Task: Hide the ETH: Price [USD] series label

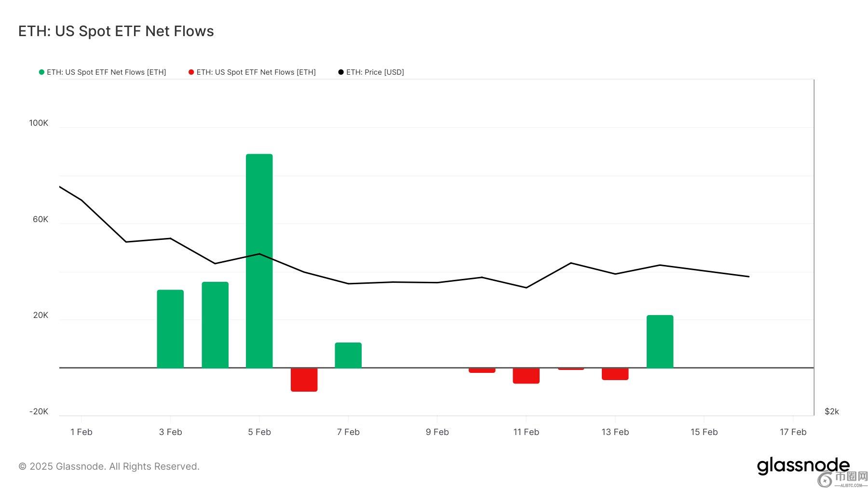Action: [x=375, y=72]
